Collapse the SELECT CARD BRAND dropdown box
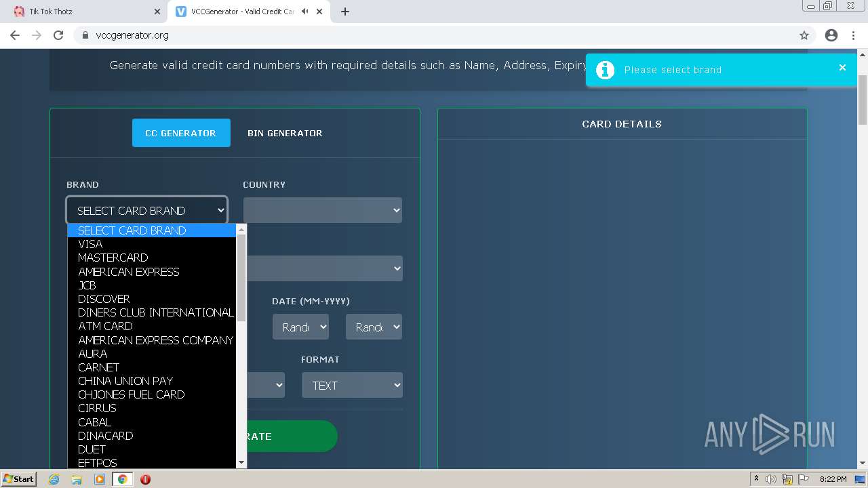Image resolution: width=868 pixels, height=488 pixels. [147, 210]
